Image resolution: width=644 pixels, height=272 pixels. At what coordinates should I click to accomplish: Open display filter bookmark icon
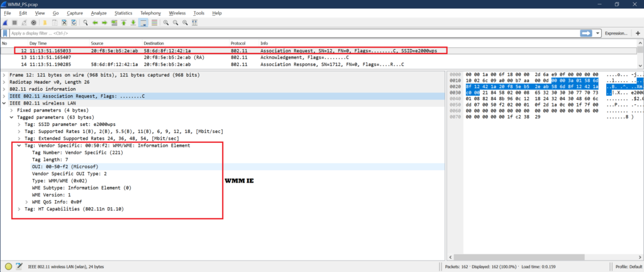[x=5, y=33]
